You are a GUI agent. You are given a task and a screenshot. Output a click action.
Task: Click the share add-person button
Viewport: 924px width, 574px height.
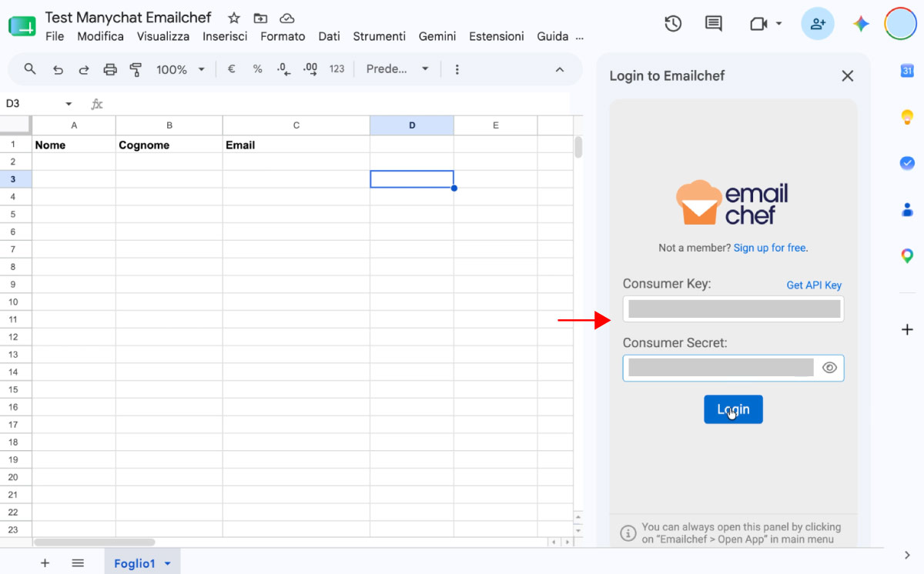[818, 24]
